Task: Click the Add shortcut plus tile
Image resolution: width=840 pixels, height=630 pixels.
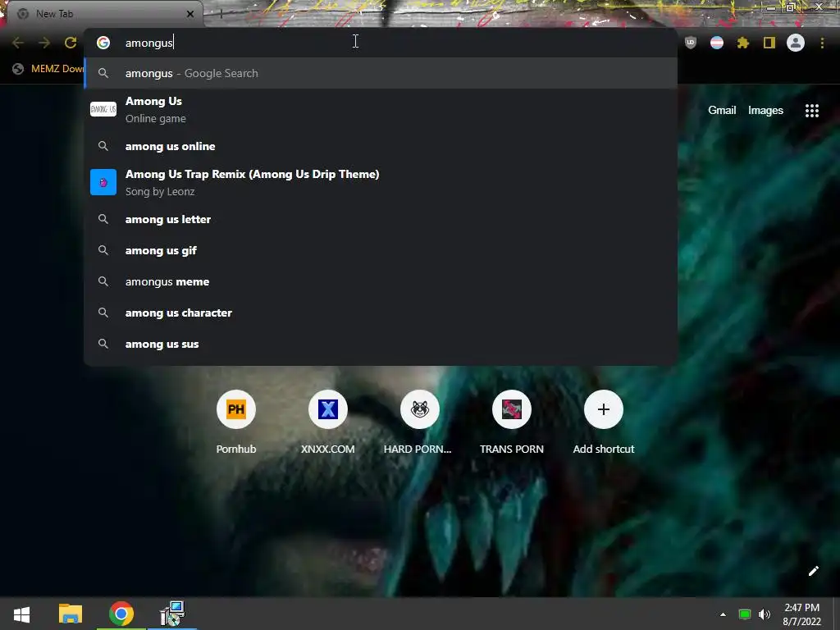Action: click(x=603, y=422)
